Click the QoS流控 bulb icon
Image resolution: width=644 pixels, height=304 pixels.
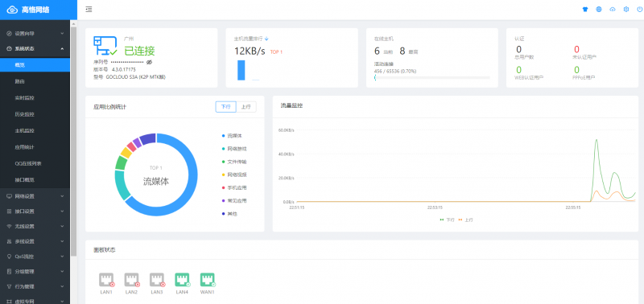tap(10, 257)
